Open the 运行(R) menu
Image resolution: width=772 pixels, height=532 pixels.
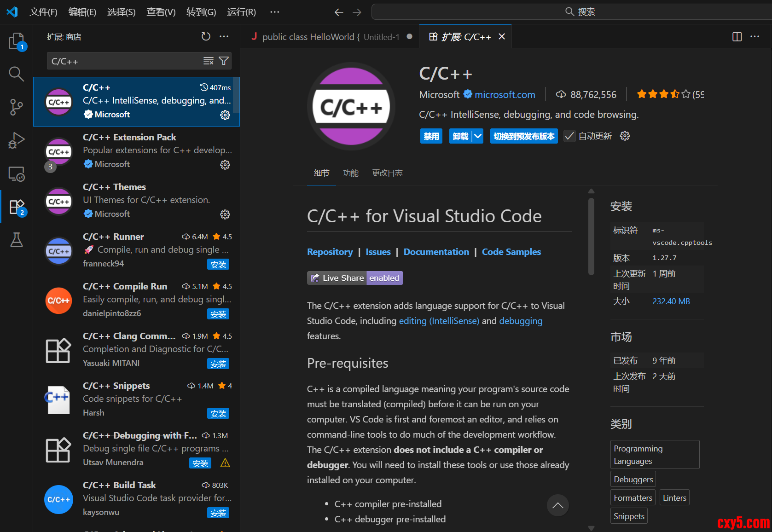pos(241,12)
